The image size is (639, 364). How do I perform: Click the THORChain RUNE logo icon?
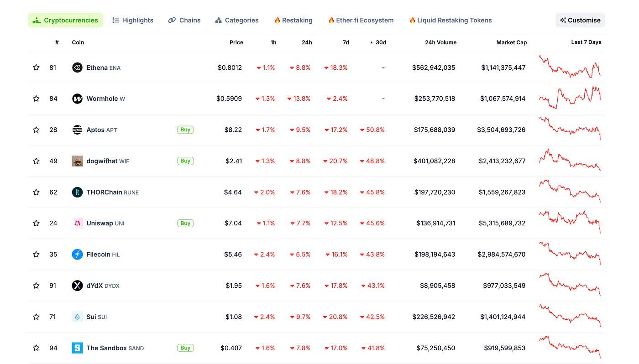coord(77,192)
